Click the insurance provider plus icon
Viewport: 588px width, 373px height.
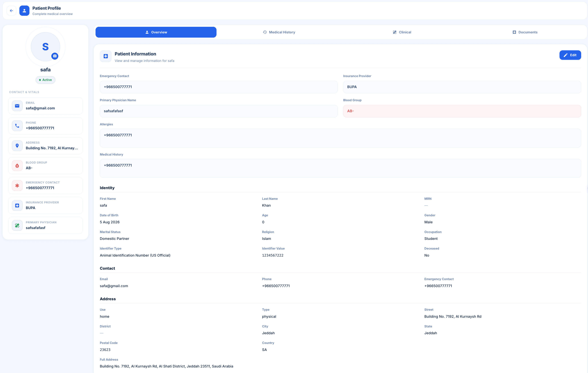click(x=17, y=205)
